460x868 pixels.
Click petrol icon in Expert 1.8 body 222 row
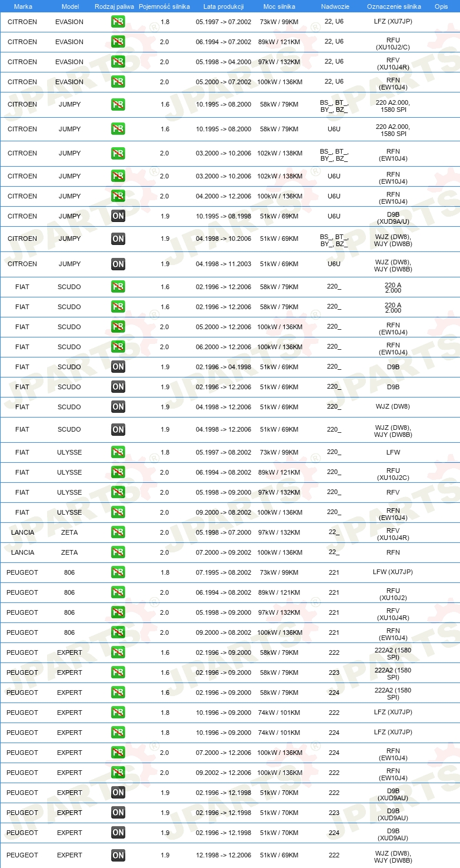tap(118, 713)
